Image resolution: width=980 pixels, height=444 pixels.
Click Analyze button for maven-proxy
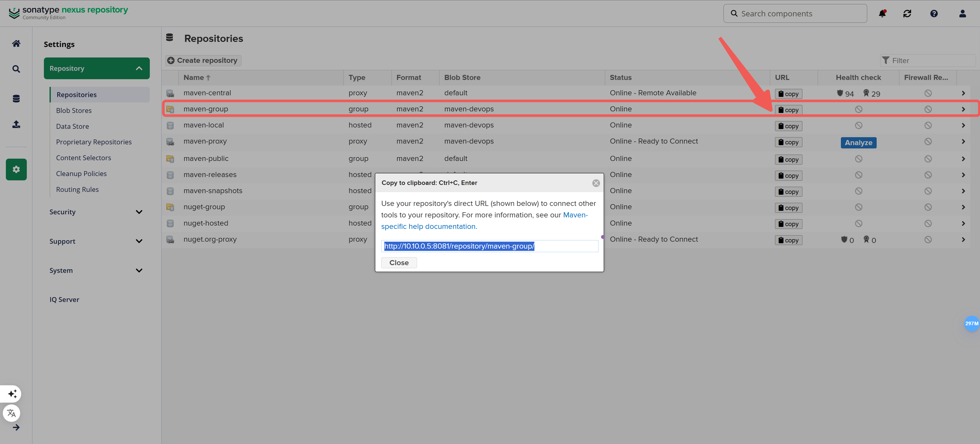pyautogui.click(x=858, y=143)
